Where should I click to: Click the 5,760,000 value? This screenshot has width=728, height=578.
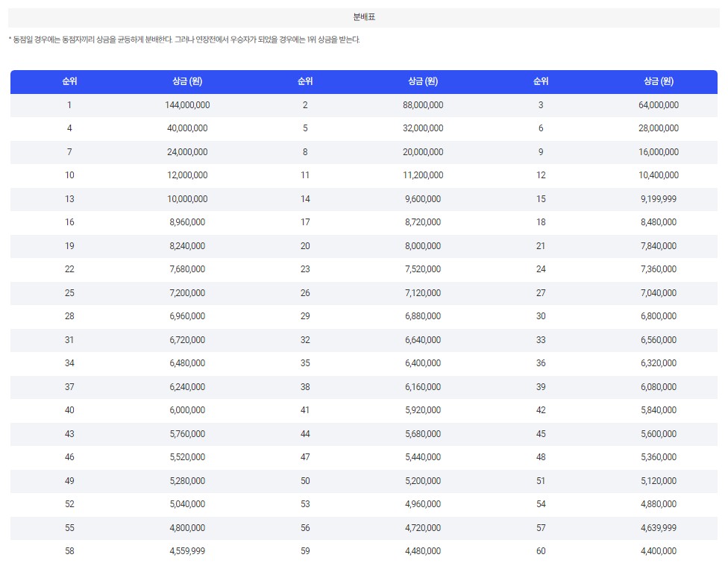tap(187, 433)
